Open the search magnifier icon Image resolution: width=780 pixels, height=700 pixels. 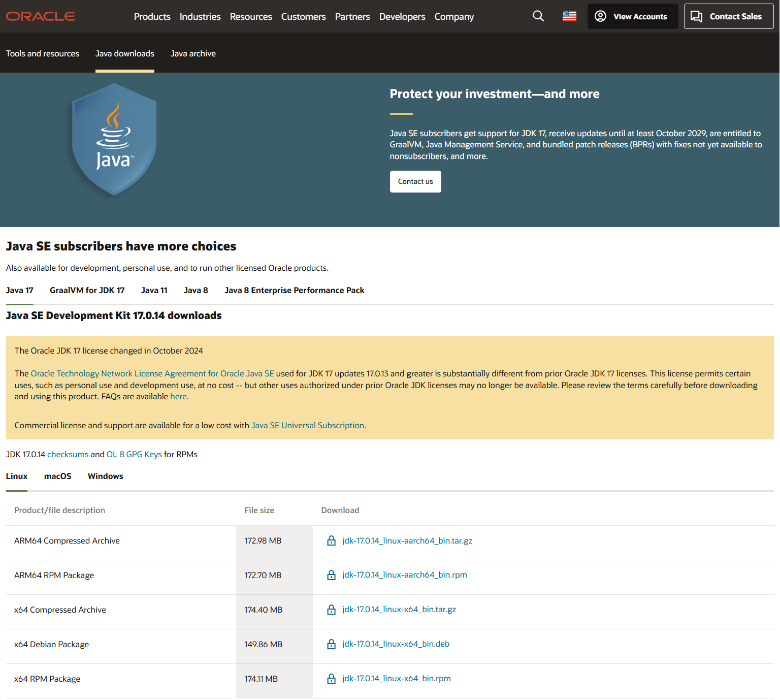coord(538,16)
